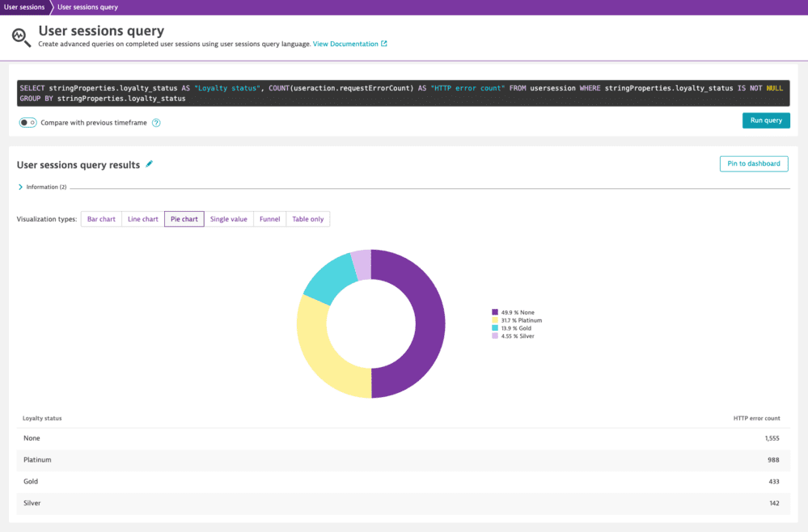Switch to Table only view
The width and height of the screenshot is (808, 532).
pyautogui.click(x=307, y=218)
